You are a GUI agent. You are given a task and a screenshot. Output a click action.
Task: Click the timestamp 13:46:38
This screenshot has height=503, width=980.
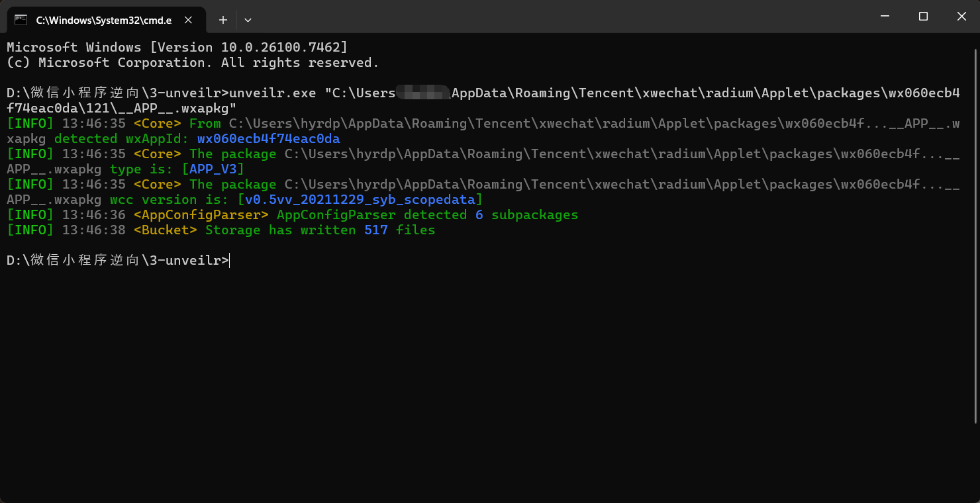93,230
